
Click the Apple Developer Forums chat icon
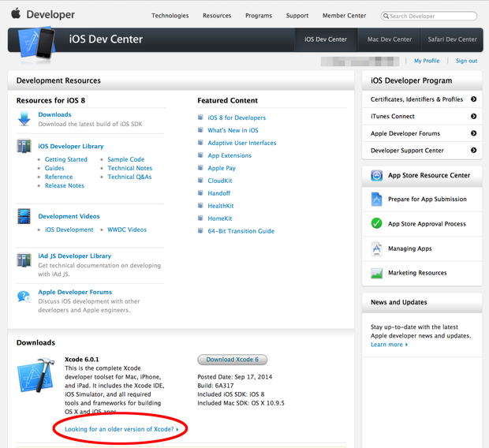tap(24, 297)
